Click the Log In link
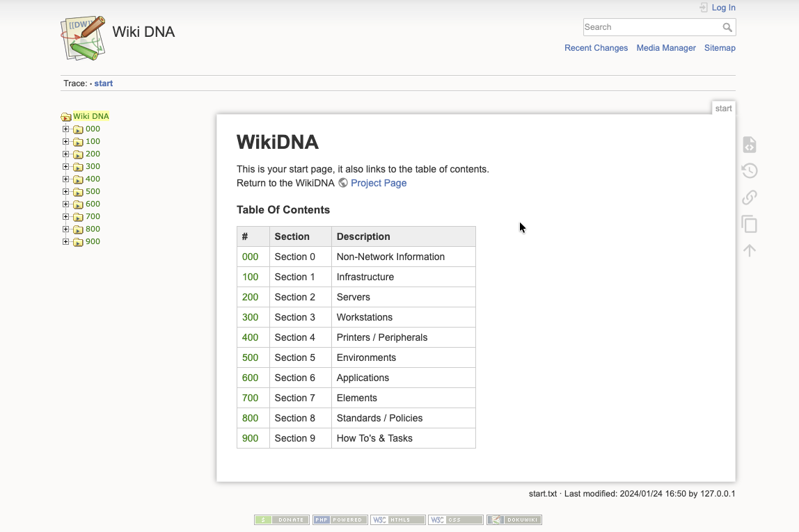Screen dimensions: 799x532 pyautogui.click(x=723, y=8)
